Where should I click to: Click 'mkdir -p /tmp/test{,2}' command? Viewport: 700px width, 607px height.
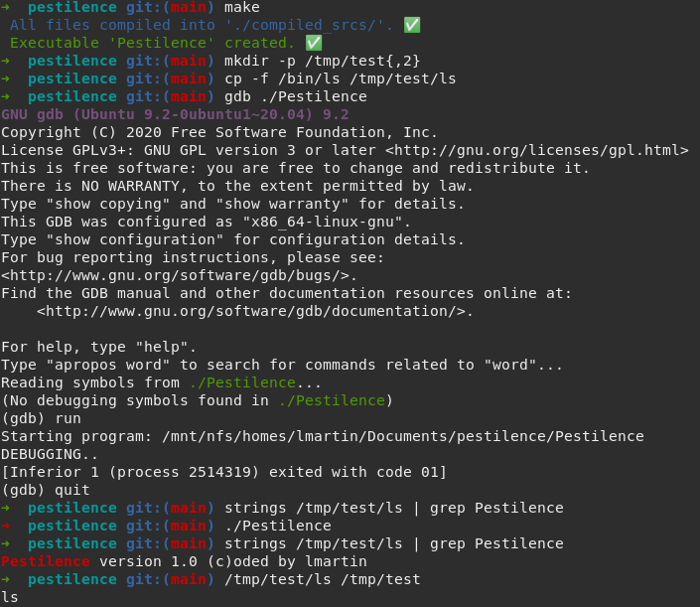pyautogui.click(x=322, y=61)
